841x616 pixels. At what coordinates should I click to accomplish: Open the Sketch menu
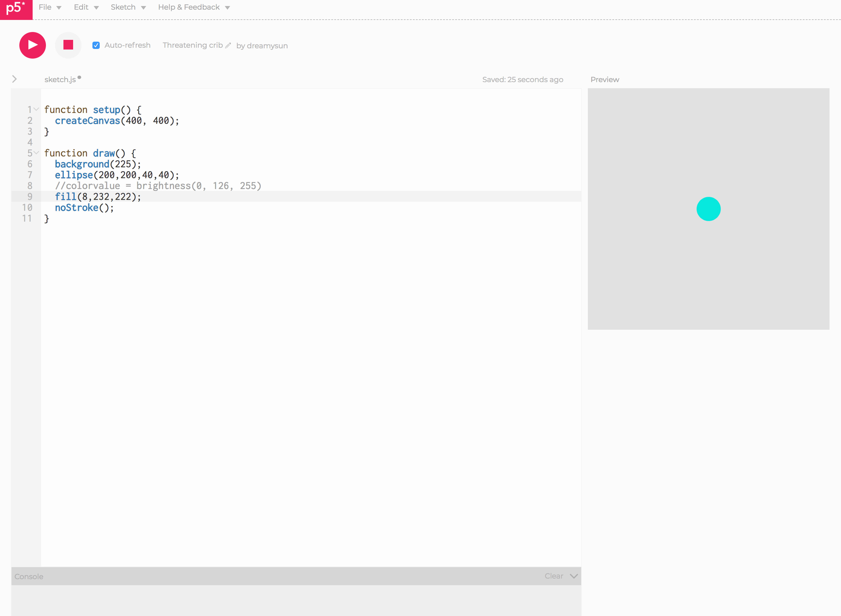(x=128, y=7)
